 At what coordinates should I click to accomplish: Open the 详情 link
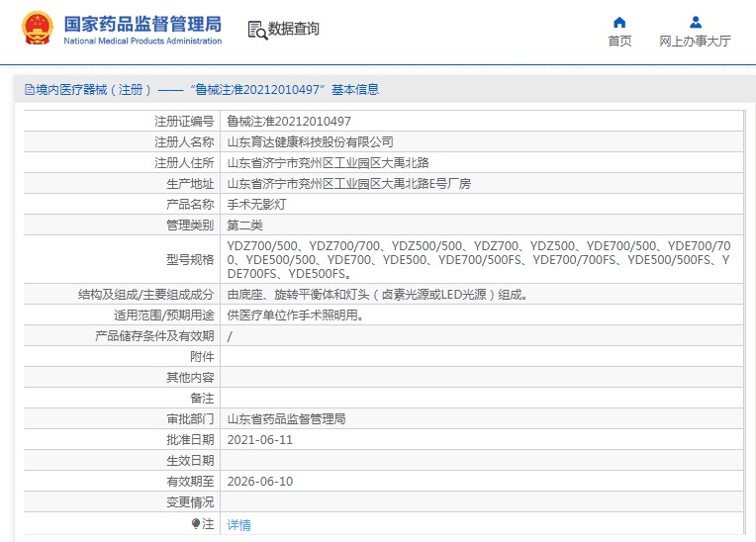[238, 524]
